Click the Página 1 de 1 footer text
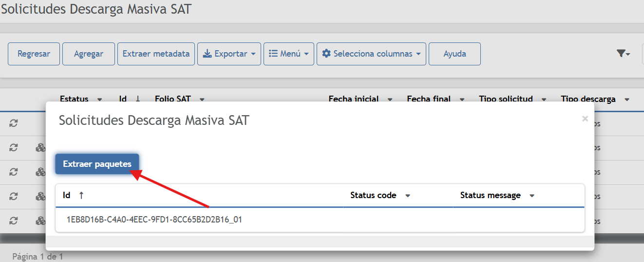The height and width of the screenshot is (262, 644). (38, 256)
